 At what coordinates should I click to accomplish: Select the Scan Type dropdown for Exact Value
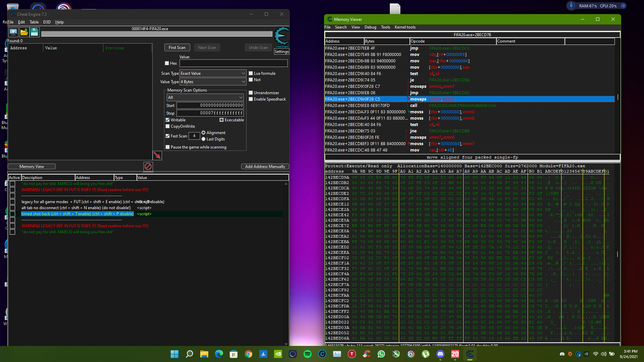pos(213,73)
